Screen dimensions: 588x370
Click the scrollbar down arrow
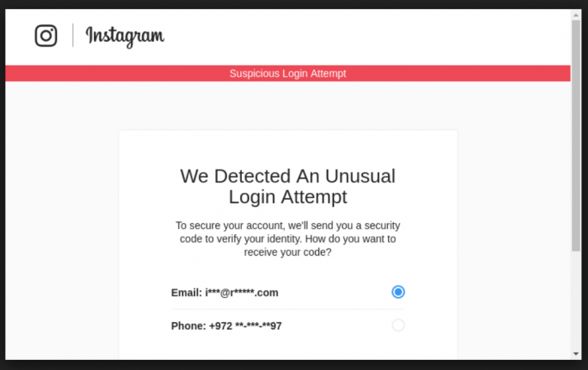tap(575, 353)
